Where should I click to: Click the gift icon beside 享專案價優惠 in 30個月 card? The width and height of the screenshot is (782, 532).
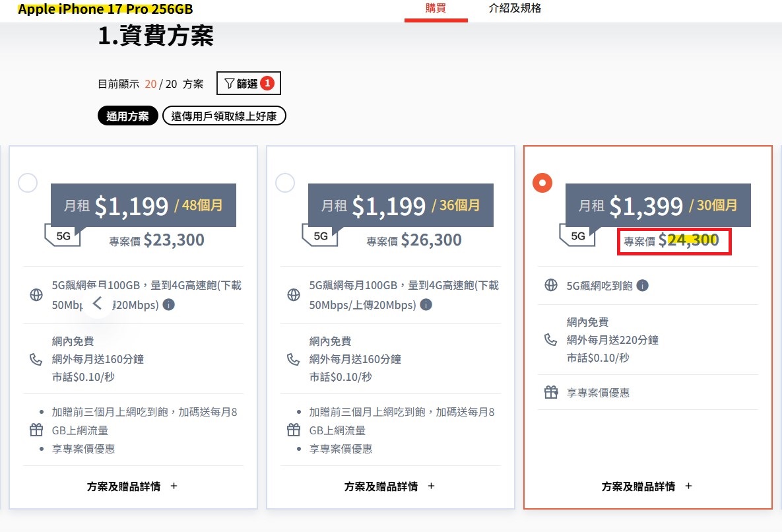tap(551, 392)
